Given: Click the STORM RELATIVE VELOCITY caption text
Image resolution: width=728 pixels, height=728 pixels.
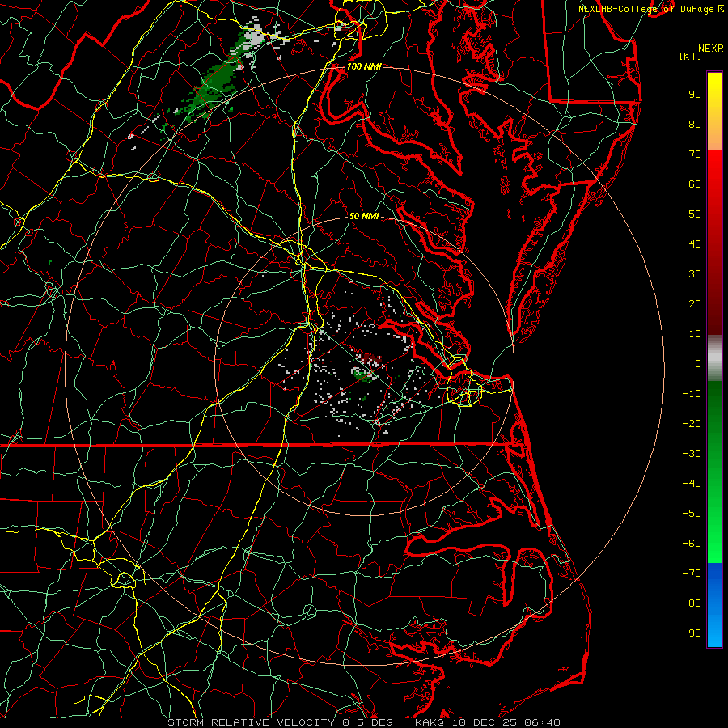Looking at the screenshot, I should (252, 722).
